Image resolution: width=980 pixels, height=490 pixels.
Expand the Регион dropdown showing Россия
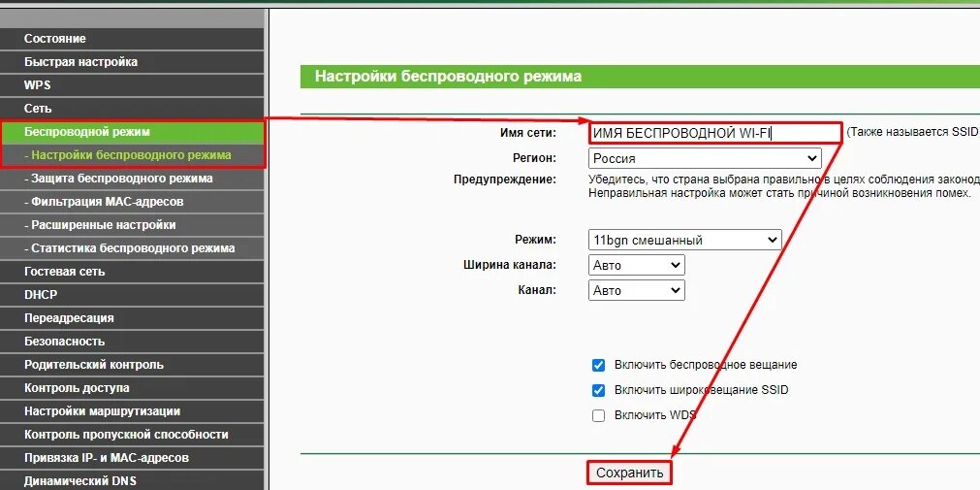tap(705, 158)
